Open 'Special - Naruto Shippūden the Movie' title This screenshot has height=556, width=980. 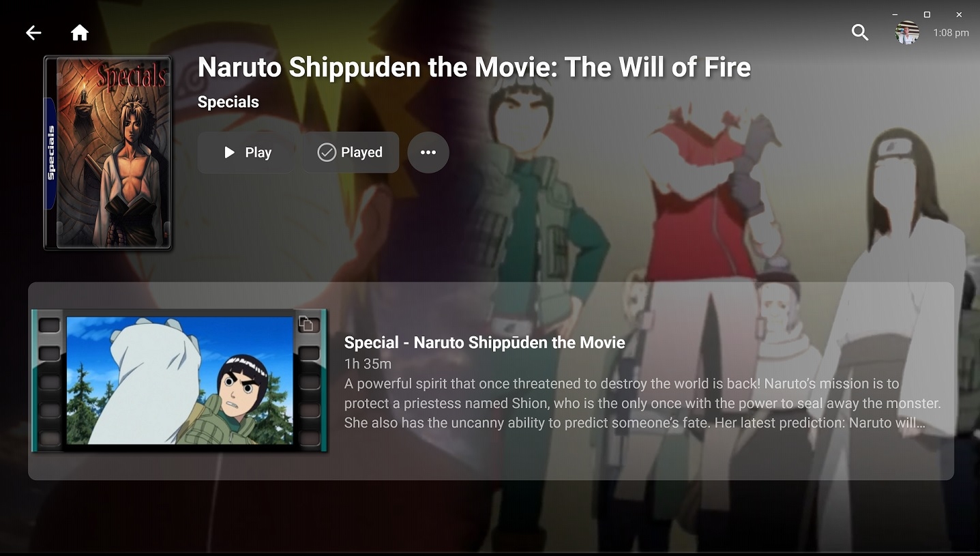[484, 342]
